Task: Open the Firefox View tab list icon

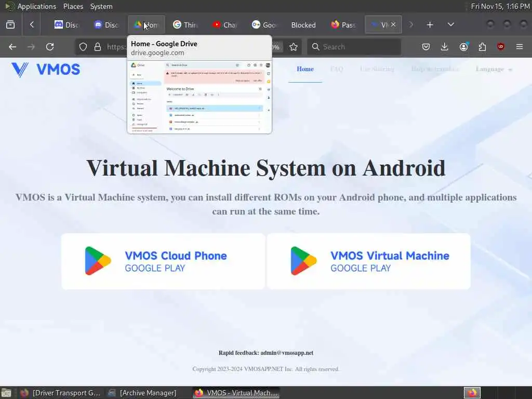Action: tap(10, 25)
